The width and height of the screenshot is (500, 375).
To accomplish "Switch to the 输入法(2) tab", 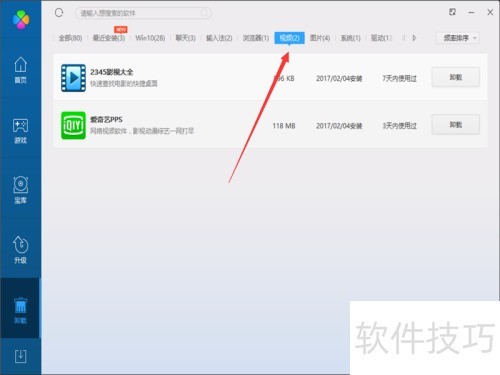I will coord(219,38).
